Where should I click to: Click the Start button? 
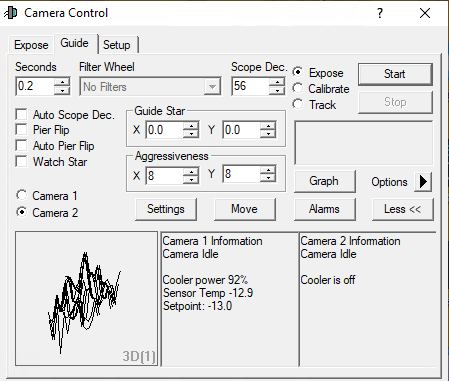coord(395,74)
